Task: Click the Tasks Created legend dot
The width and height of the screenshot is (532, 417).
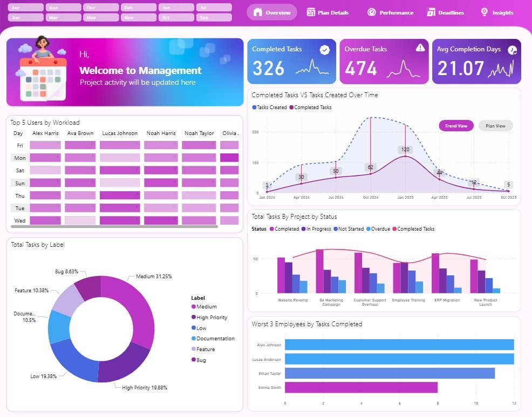Action: pos(254,107)
